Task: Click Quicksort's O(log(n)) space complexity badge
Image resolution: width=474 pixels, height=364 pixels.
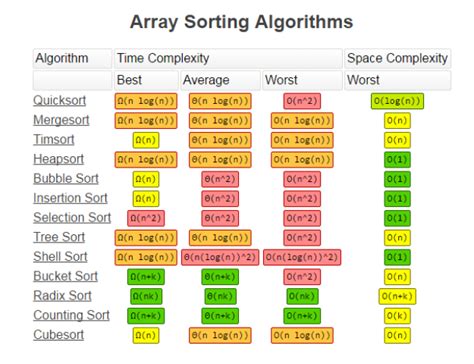Action: 397,101
